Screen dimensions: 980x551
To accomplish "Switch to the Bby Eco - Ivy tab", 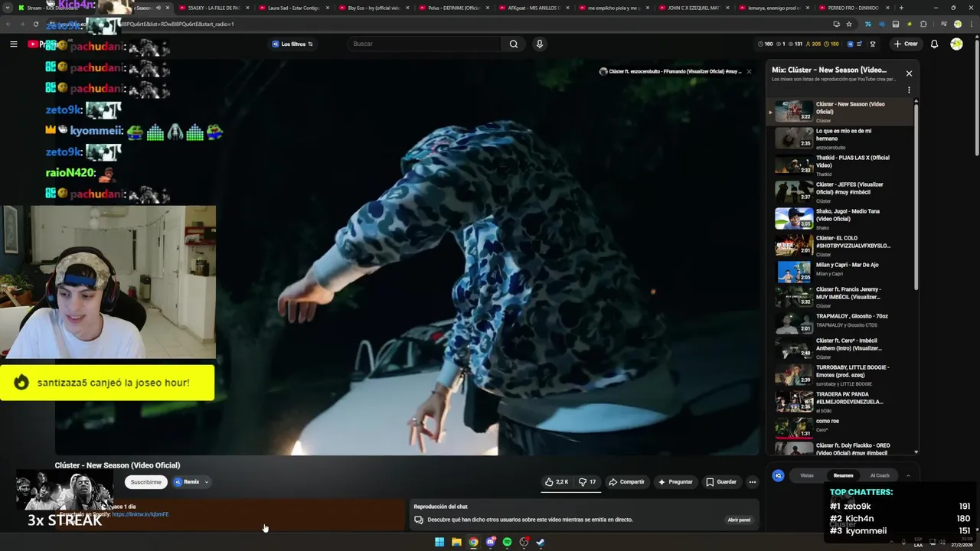I will point(374,8).
